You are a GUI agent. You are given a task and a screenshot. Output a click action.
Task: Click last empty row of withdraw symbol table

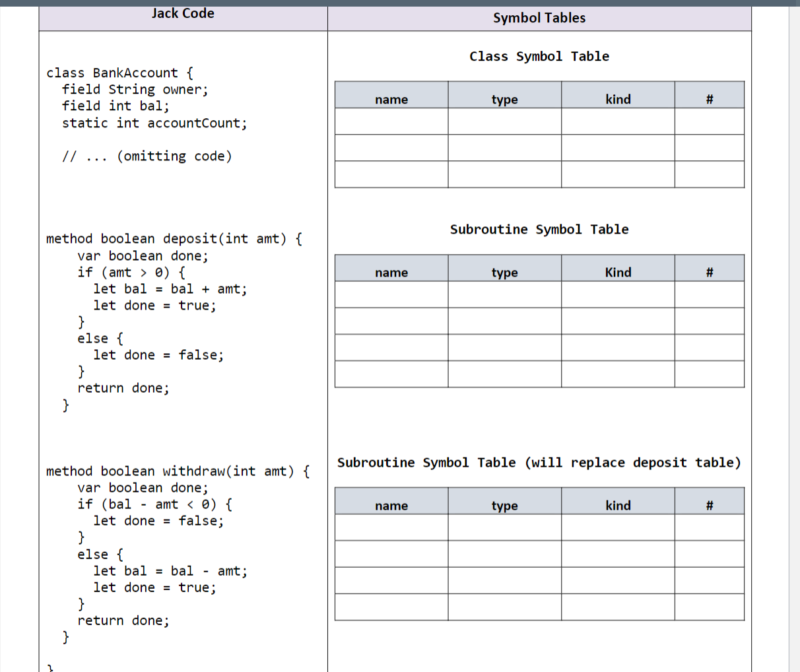tap(391, 607)
